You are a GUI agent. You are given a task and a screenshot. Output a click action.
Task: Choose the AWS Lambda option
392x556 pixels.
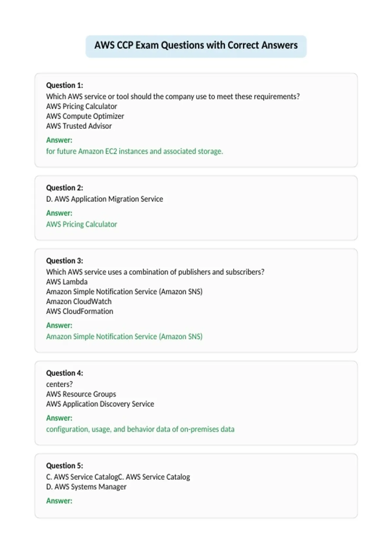click(x=67, y=282)
